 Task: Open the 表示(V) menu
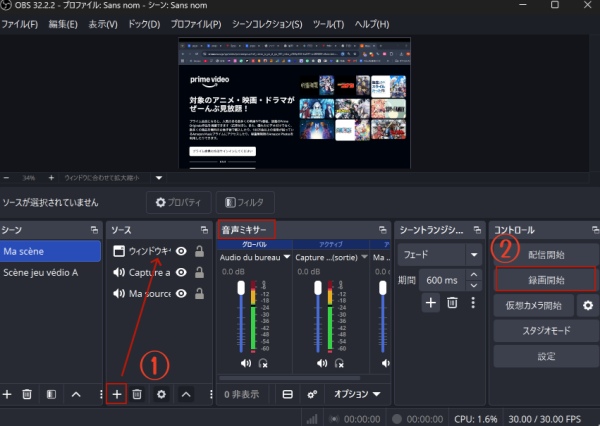pyautogui.click(x=103, y=24)
